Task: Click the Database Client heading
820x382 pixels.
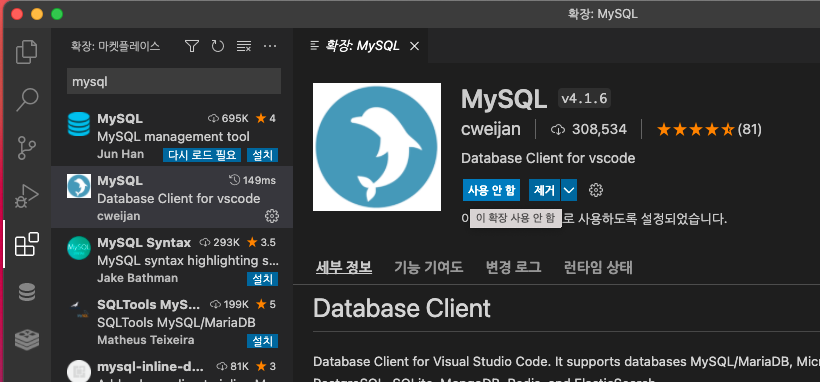Action: (402, 308)
